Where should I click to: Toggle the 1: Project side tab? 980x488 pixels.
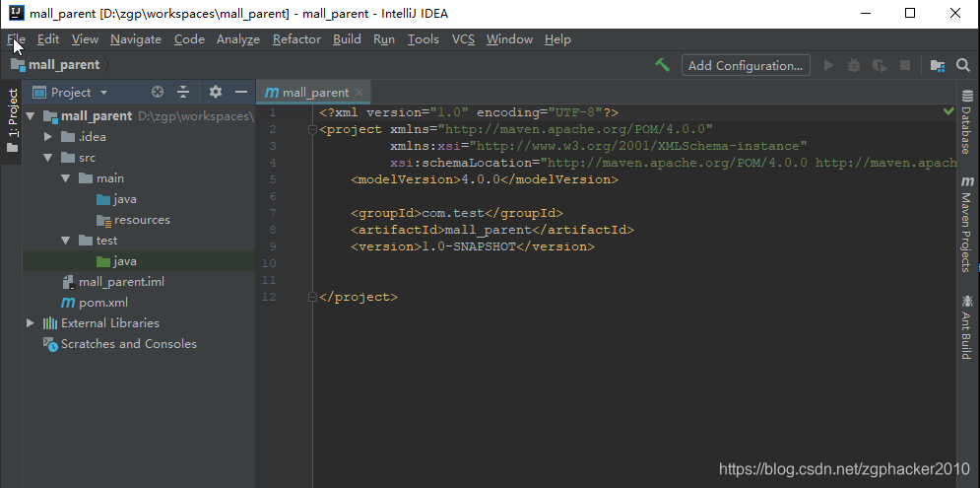point(12,121)
